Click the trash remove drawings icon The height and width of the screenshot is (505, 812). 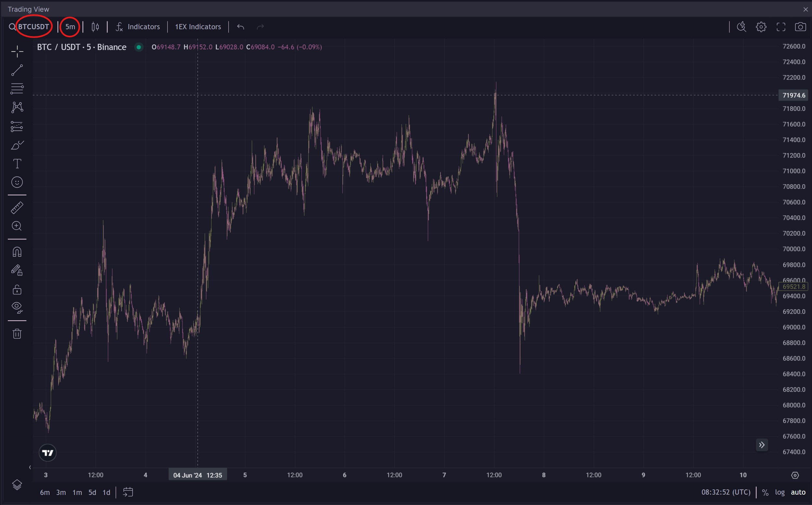click(x=17, y=334)
